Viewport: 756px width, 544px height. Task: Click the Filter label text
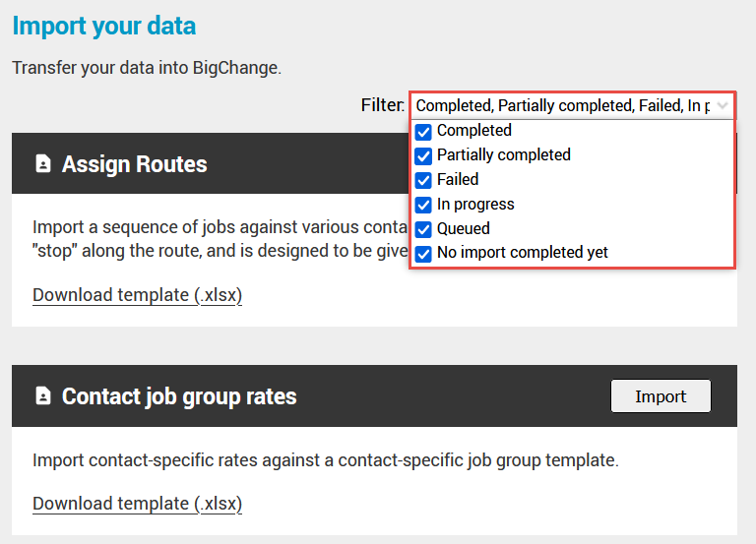(382, 105)
